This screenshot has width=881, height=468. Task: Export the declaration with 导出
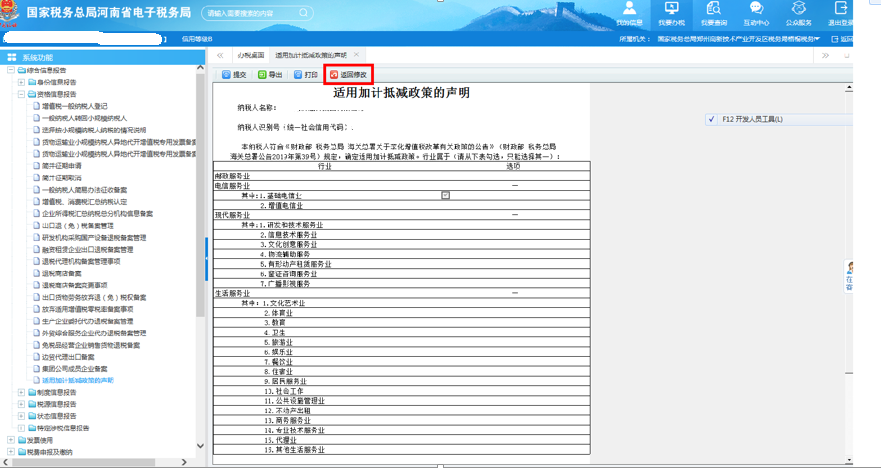click(x=270, y=75)
